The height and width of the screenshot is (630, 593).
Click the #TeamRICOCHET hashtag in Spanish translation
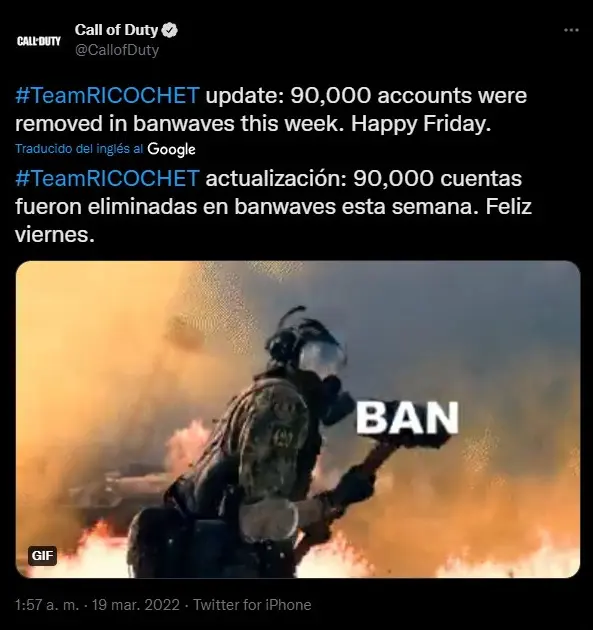click(x=107, y=178)
